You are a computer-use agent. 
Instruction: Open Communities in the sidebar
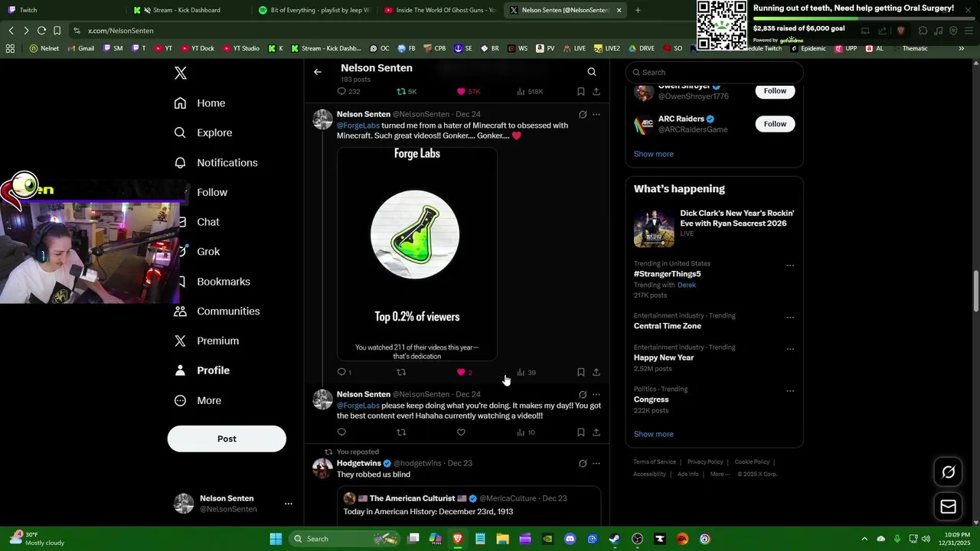coord(217,311)
